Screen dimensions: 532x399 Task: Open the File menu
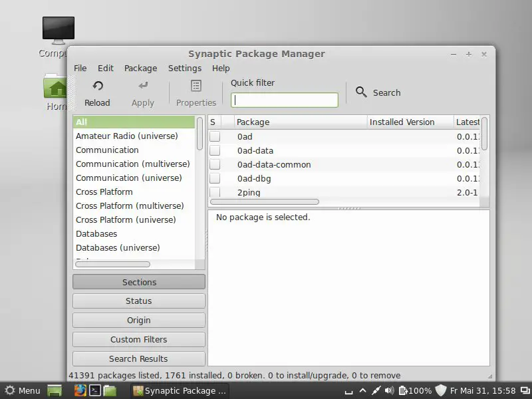point(80,68)
